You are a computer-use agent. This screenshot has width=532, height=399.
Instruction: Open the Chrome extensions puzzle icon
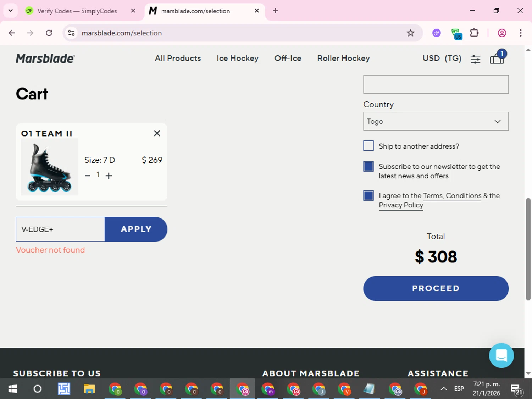pos(474,33)
